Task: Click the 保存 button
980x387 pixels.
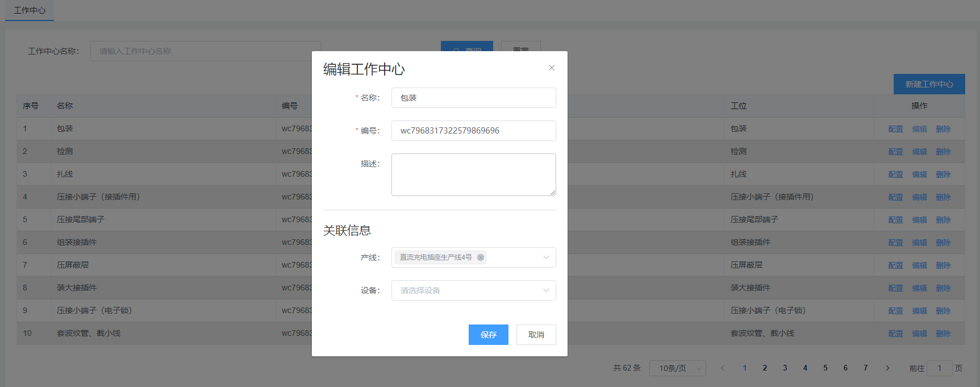Action: click(x=488, y=335)
